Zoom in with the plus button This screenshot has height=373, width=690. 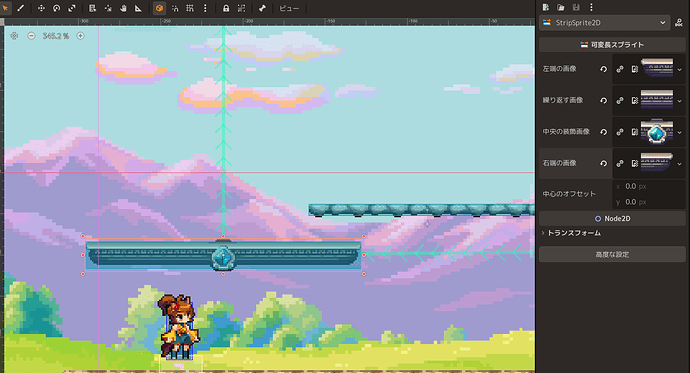pos(81,36)
